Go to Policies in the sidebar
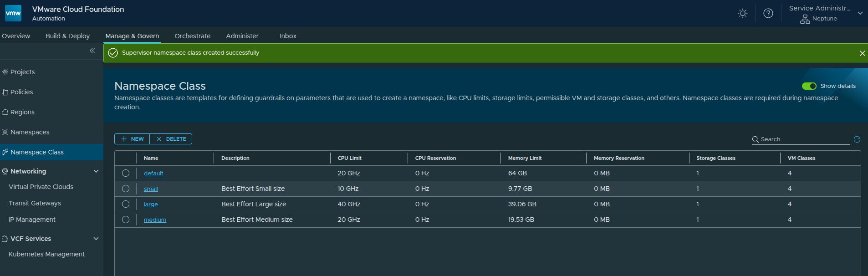 point(21,92)
